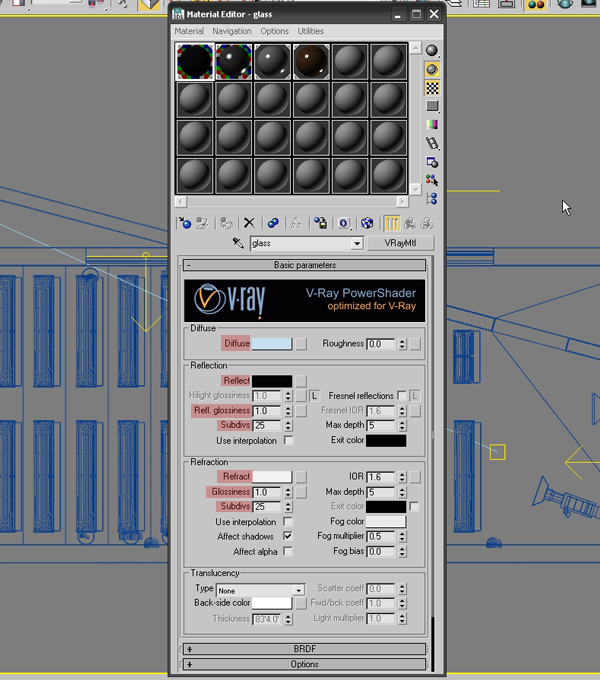The height and width of the screenshot is (680, 600).
Task: Select the brown sample sphere slot
Action: tap(311, 62)
